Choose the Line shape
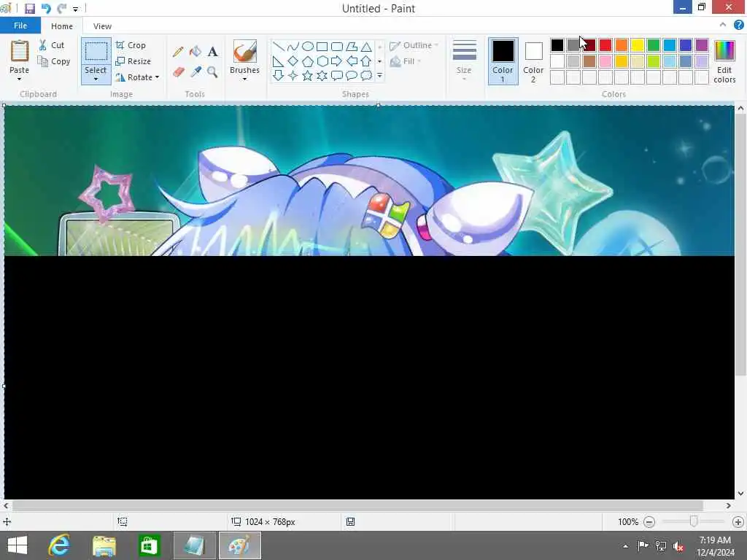 [279, 47]
